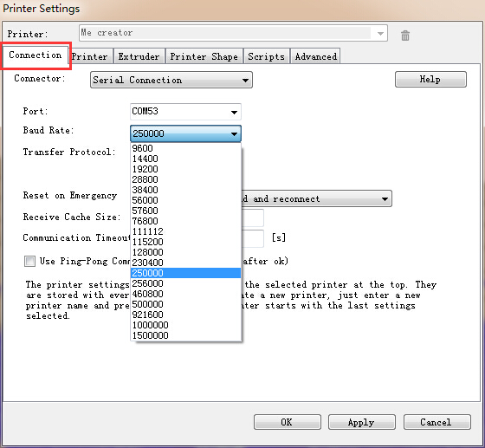The image size is (485, 448).
Task: Expand the Reset on Emergency dropdown
Action: click(316, 198)
